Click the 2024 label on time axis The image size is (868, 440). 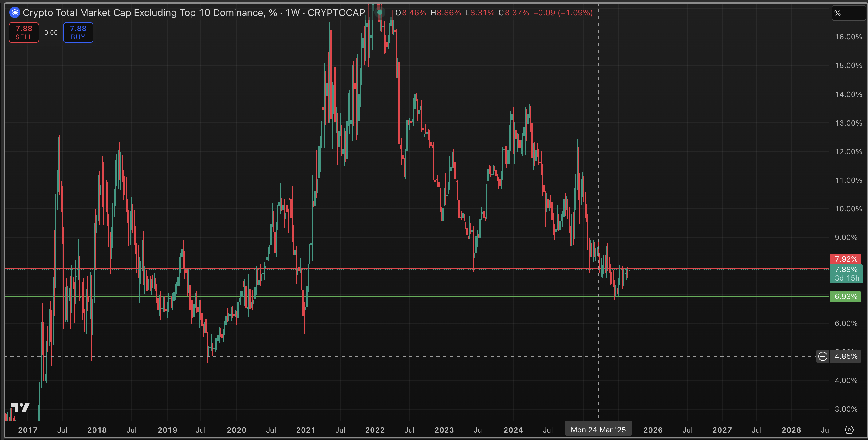(x=513, y=430)
